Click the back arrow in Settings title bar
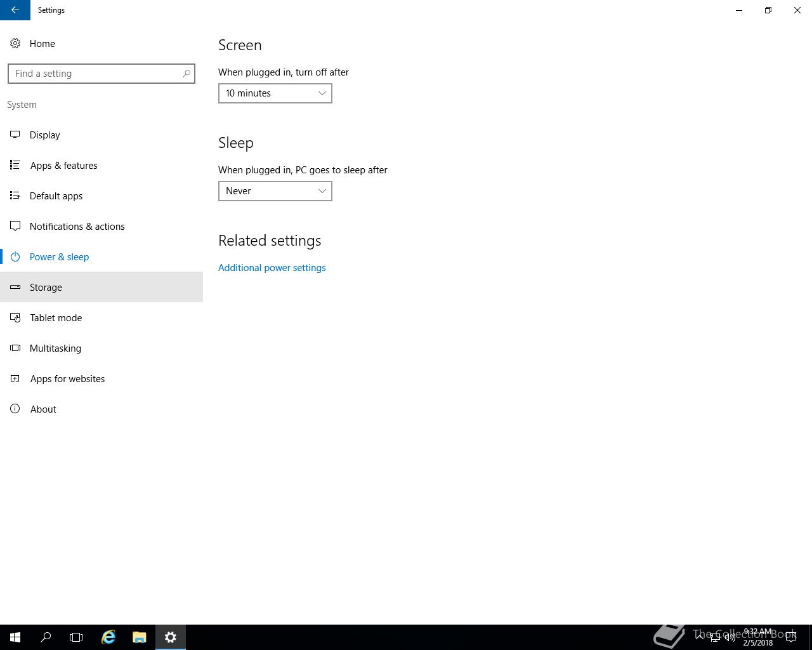812x650 pixels. (x=15, y=10)
